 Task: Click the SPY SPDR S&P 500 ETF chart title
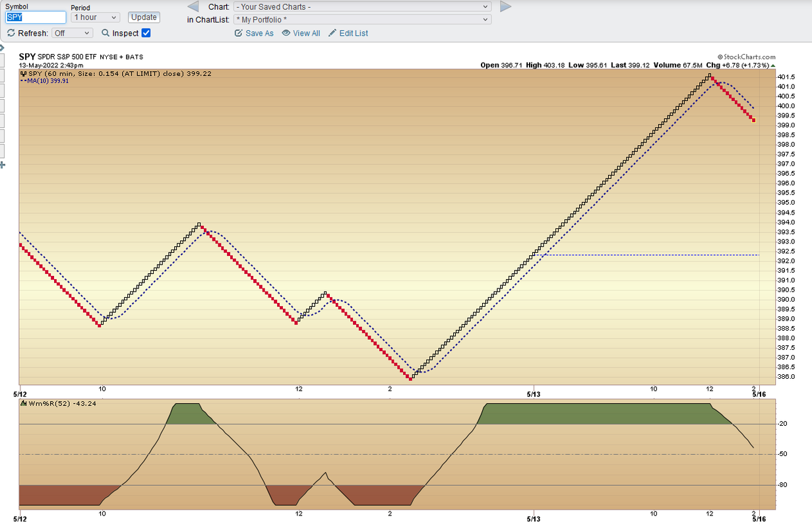(80, 57)
